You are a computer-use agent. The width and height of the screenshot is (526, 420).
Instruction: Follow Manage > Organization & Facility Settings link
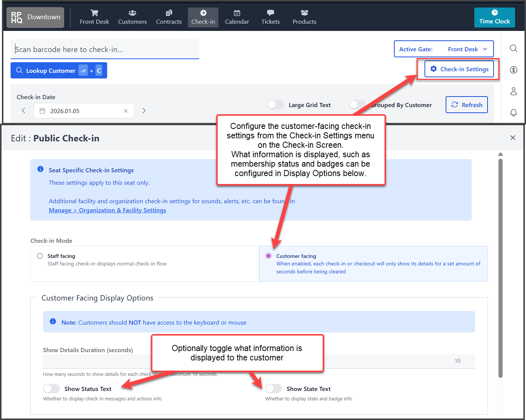[108, 210]
